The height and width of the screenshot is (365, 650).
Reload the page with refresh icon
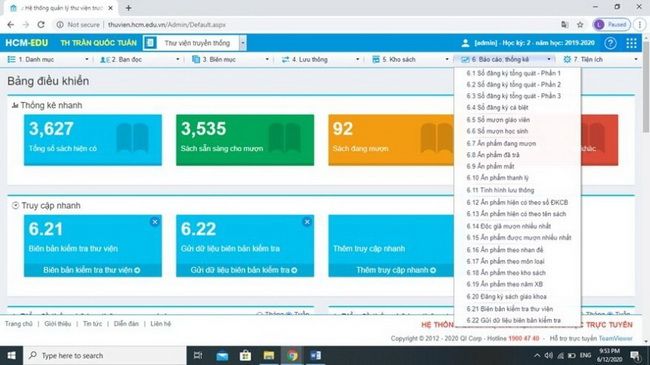click(41, 25)
